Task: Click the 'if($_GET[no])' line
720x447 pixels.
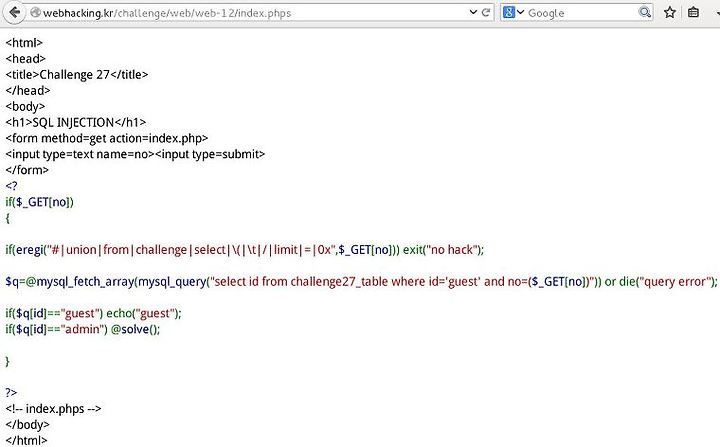Action: (39, 202)
